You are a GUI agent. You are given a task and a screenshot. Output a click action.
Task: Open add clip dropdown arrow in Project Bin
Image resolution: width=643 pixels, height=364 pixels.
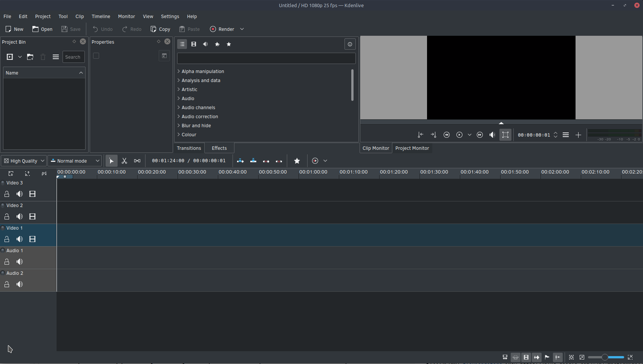click(x=20, y=57)
